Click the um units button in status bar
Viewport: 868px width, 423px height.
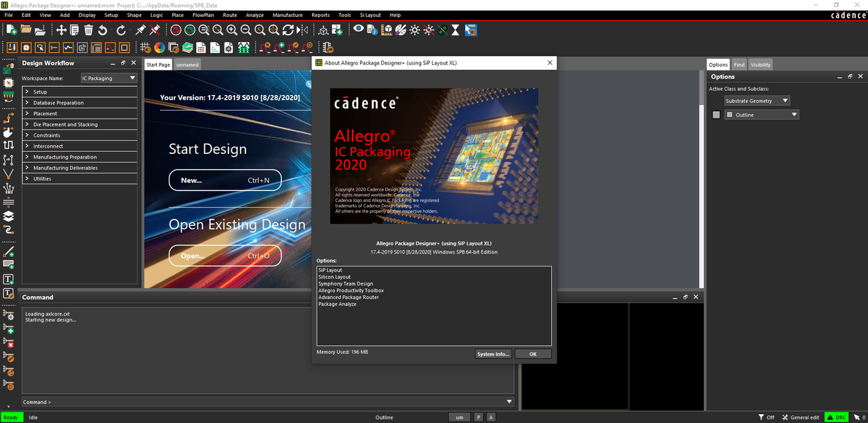point(459,418)
